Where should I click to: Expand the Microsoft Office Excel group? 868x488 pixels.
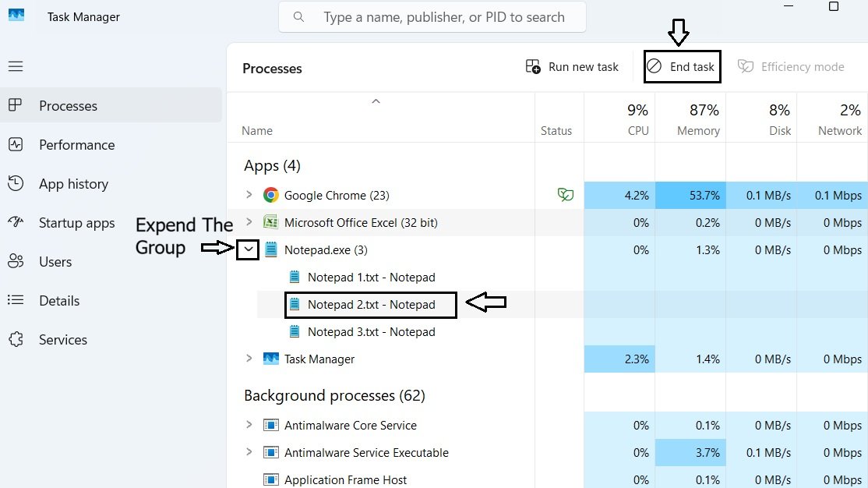coord(249,221)
